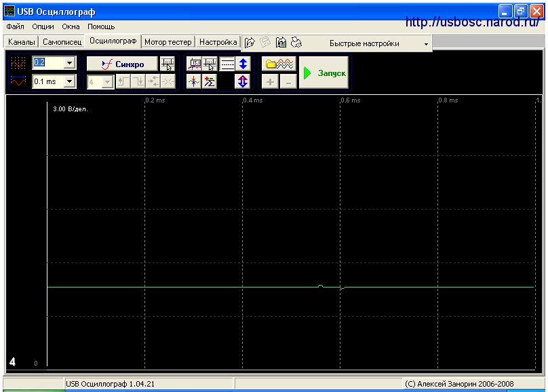Click the open-with-arrow icon in quick settings bar
The image size is (548, 392).
(x=250, y=43)
